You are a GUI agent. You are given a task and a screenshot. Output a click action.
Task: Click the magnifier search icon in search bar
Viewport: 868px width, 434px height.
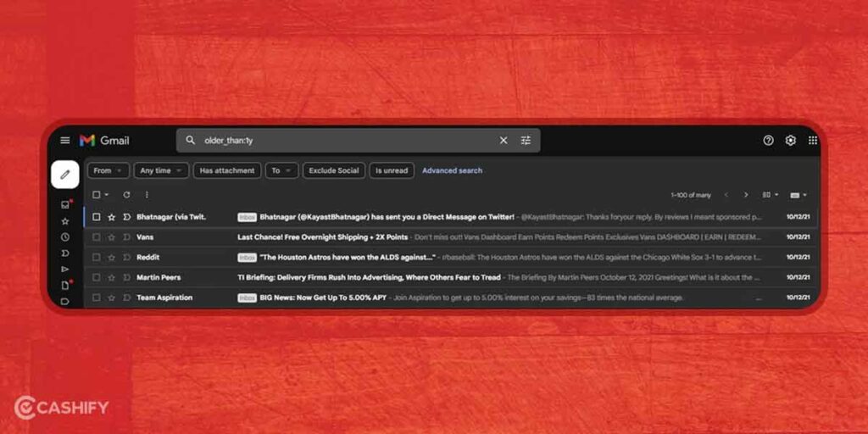click(x=191, y=141)
